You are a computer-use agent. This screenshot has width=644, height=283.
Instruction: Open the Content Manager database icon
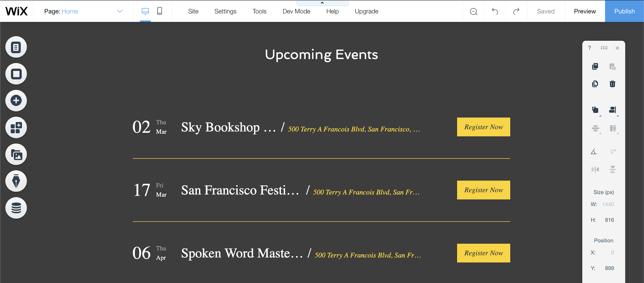pos(16,208)
